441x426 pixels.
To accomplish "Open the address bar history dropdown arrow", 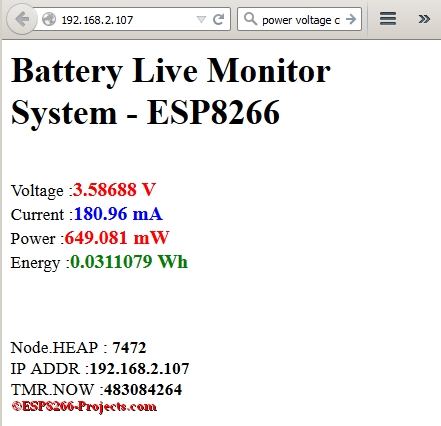I will click(x=201, y=20).
